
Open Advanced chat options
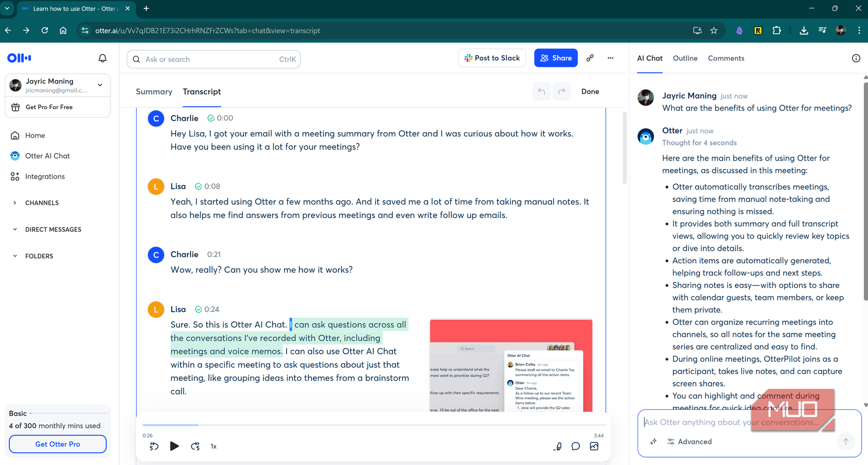[x=689, y=442]
